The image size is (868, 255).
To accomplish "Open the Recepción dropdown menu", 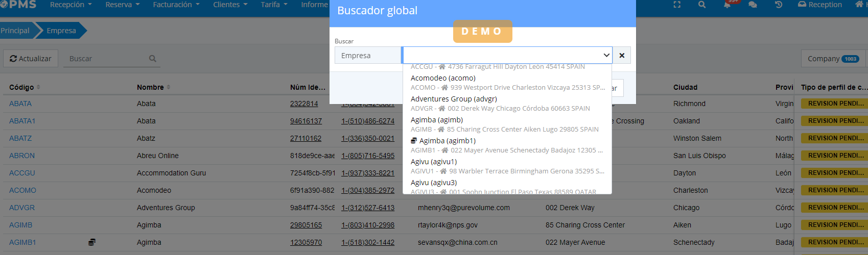I will [x=71, y=5].
